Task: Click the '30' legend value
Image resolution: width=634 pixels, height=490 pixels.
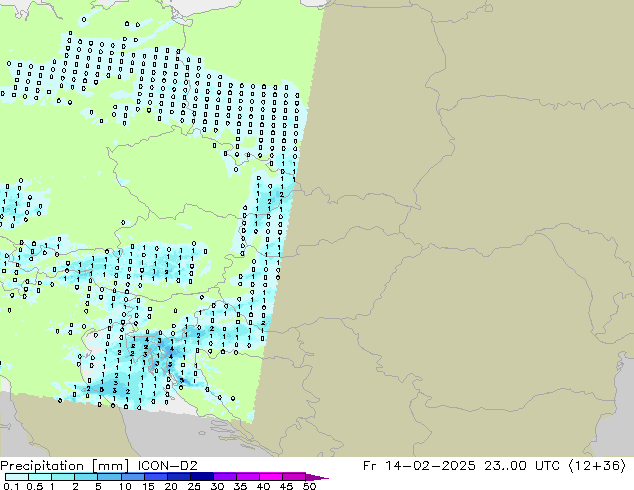Action: [x=217, y=486]
